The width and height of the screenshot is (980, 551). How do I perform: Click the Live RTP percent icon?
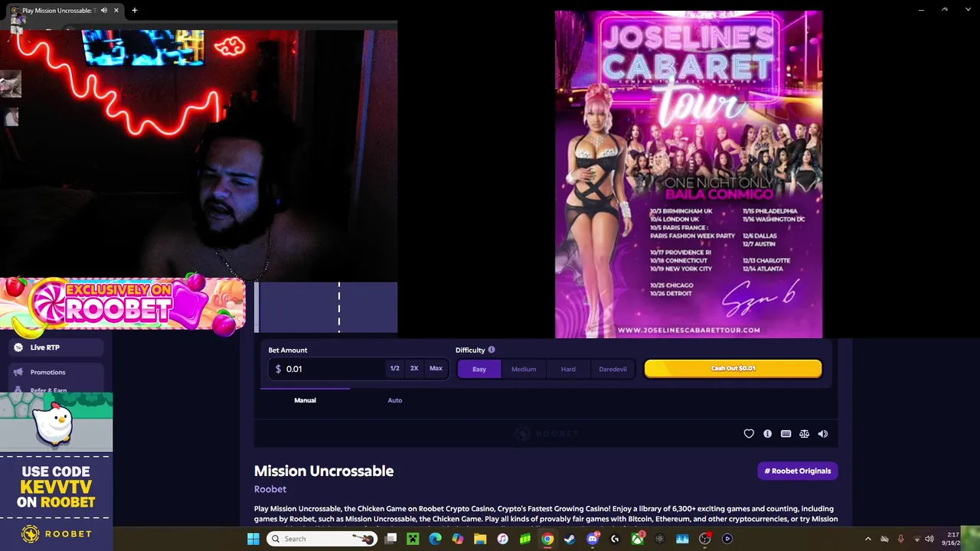[18, 347]
